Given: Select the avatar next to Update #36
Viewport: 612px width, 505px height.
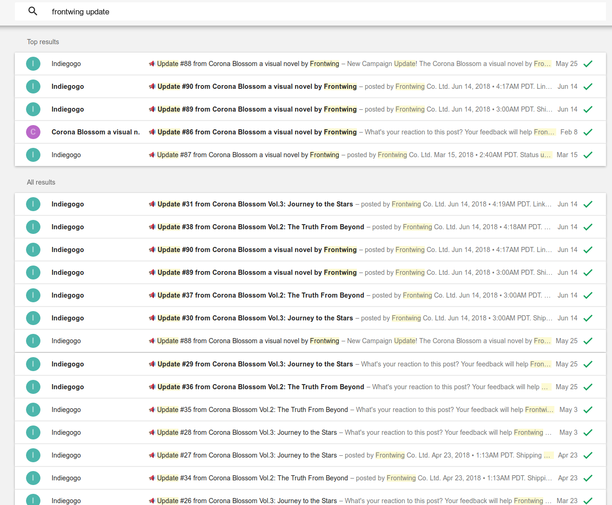Looking at the screenshot, I should [x=33, y=387].
